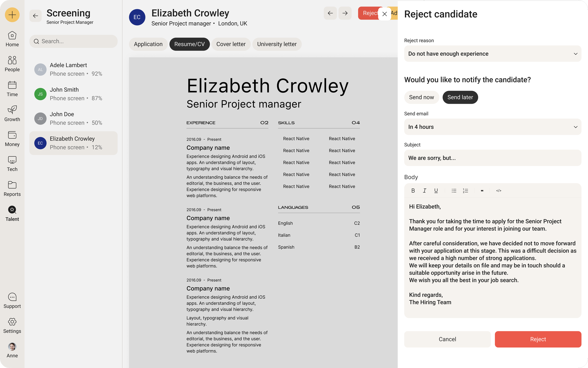Select John Smith in candidate list
The height and width of the screenshot is (368, 588).
pos(73,94)
